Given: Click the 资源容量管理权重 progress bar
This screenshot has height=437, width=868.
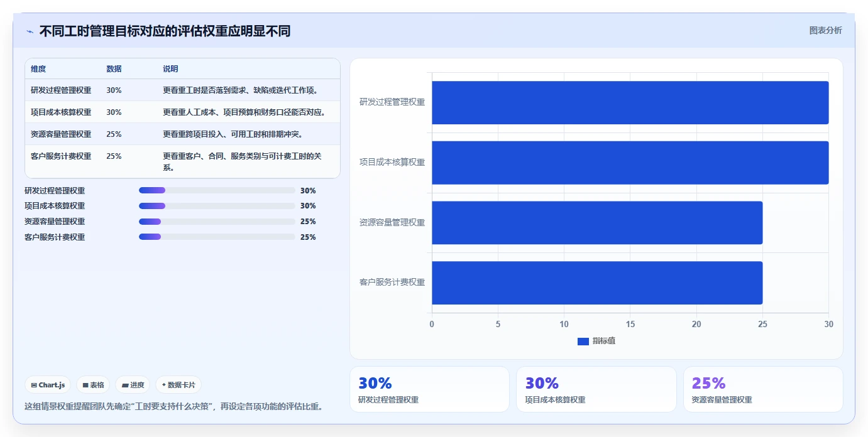Looking at the screenshot, I should pyautogui.click(x=217, y=222).
